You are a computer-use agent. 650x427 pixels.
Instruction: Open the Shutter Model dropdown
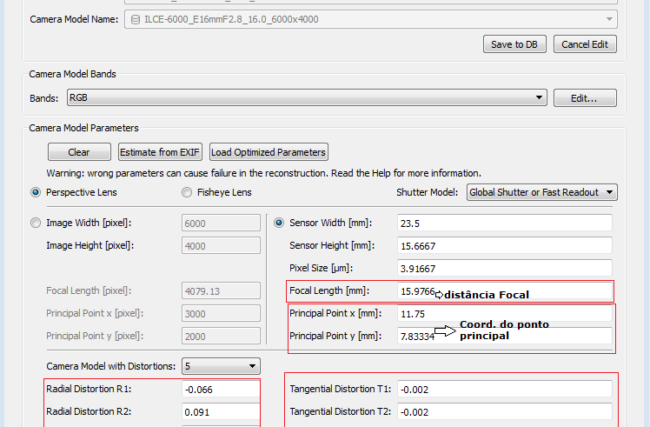click(542, 192)
